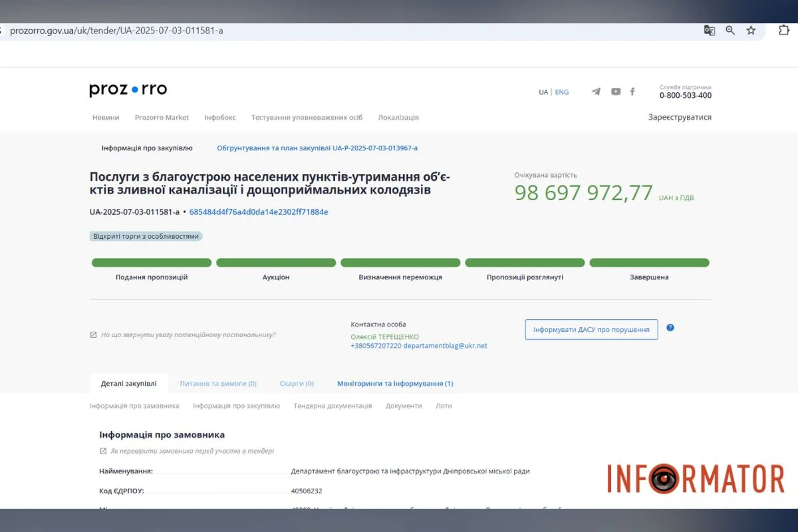Open Обгрунтування та план закупівлі link

pyautogui.click(x=317, y=148)
